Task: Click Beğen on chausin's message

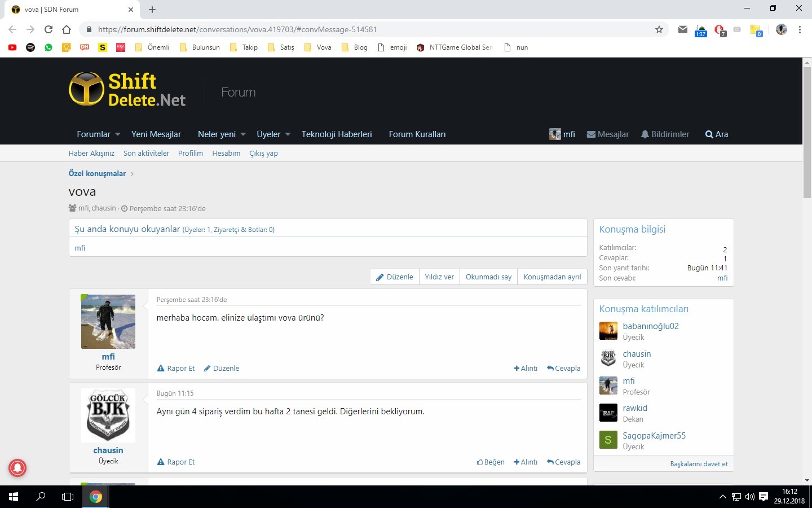Action: [x=491, y=462]
